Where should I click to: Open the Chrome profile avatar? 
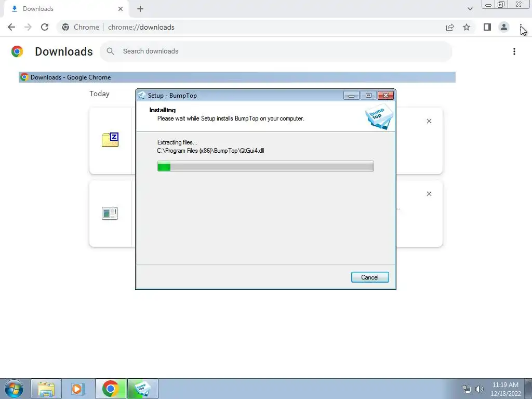point(504,27)
